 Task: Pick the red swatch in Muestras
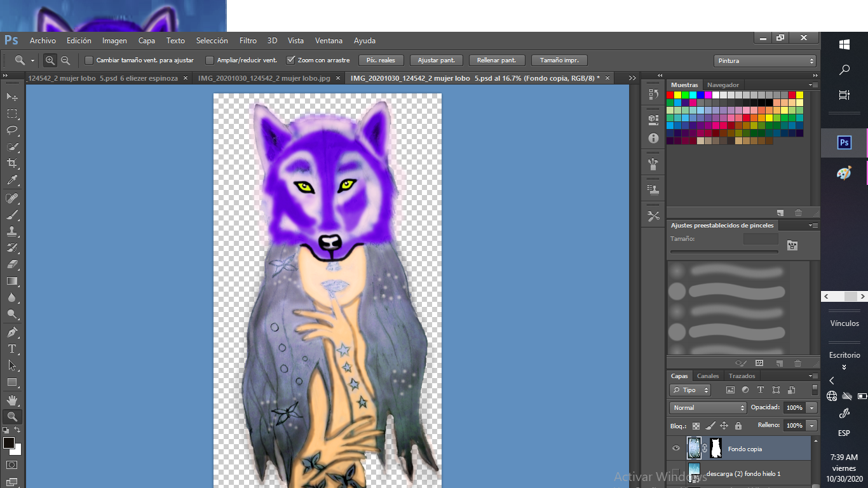click(670, 95)
